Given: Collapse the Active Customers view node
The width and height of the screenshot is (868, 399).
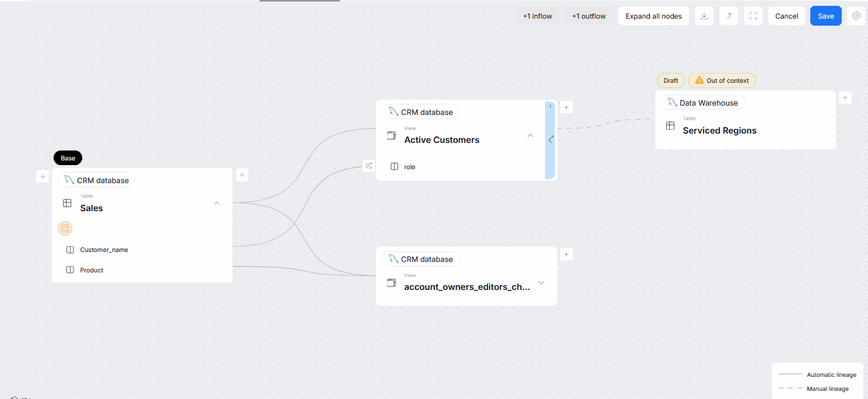Looking at the screenshot, I should 530,135.
